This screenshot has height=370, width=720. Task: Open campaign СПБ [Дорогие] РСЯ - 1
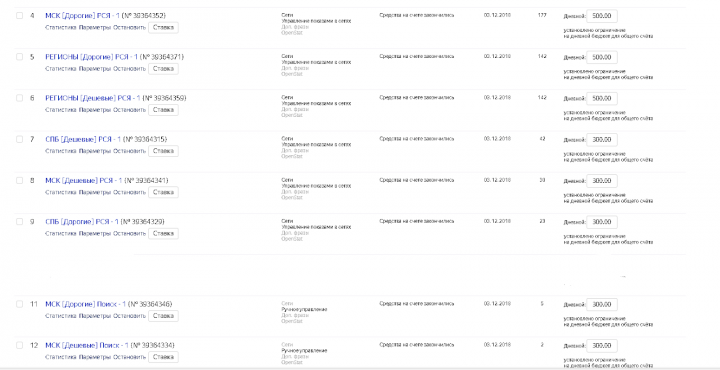(82, 222)
